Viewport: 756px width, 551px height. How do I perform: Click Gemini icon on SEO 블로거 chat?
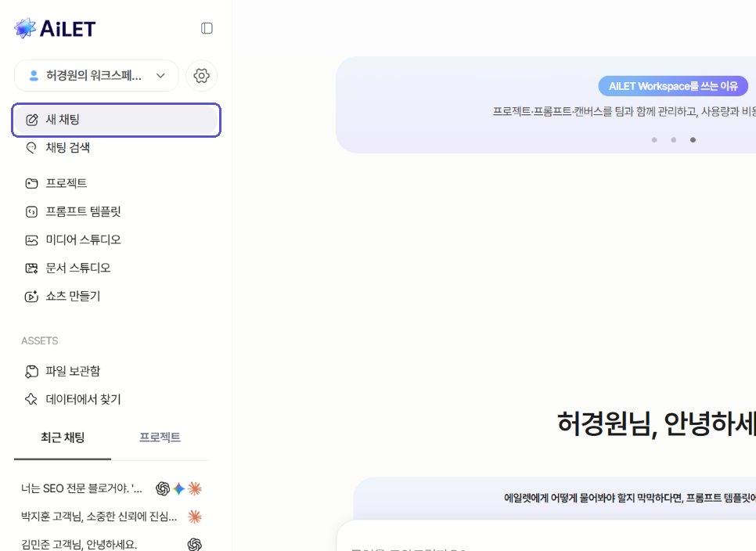pos(179,489)
